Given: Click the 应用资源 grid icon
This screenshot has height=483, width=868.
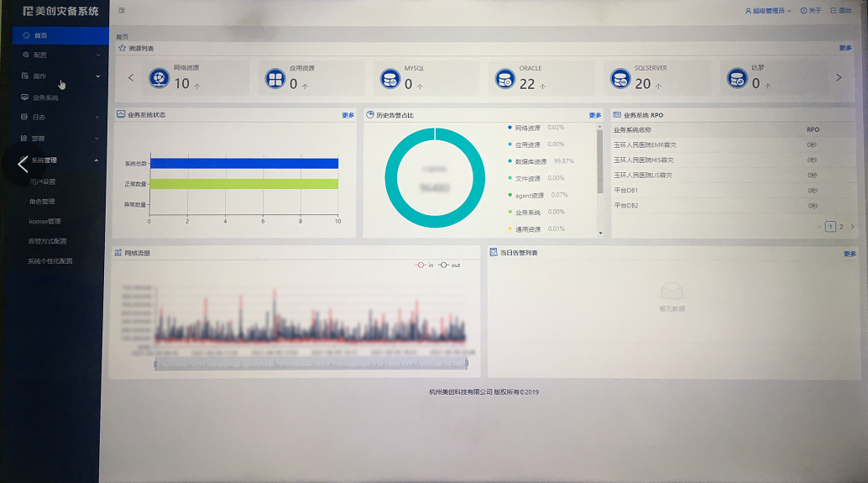Looking at the screenshot, I should [x=275, y=79].
